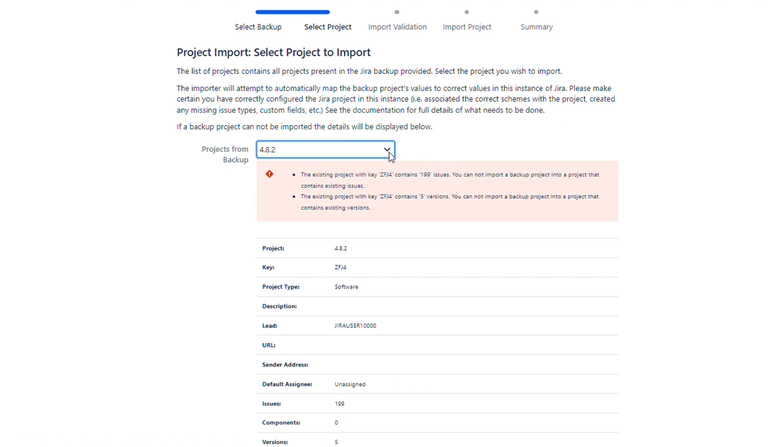Jump to the Import Project step label
Screen dimensions: 780x447
[x=467, y=27]
